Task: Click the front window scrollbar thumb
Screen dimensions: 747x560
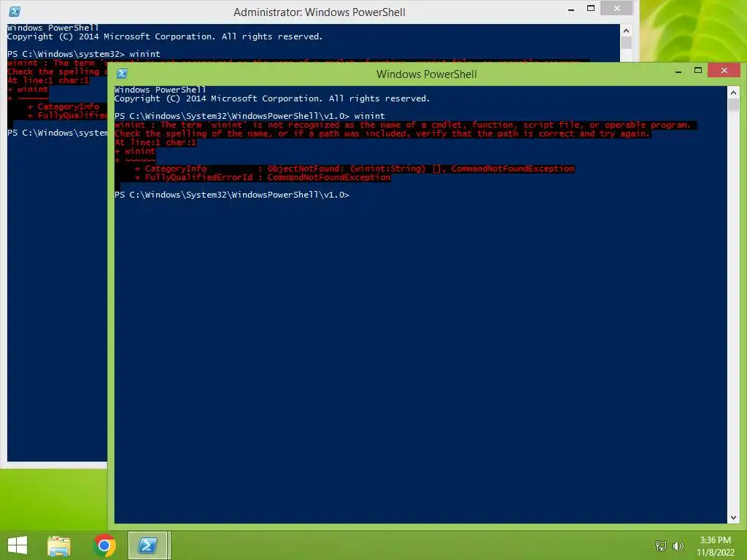Action: pos(734,105)
